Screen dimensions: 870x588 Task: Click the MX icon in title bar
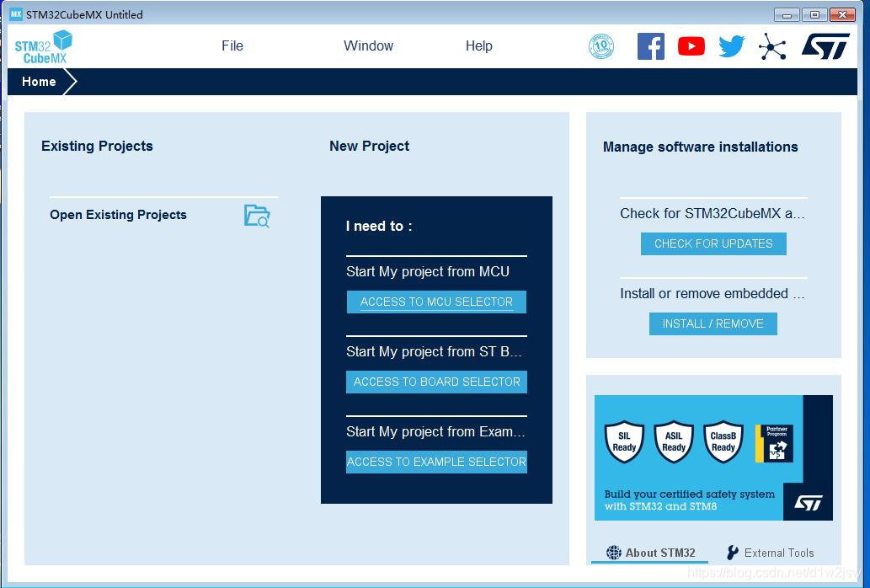pyautogui.click(x=16, y=13)
